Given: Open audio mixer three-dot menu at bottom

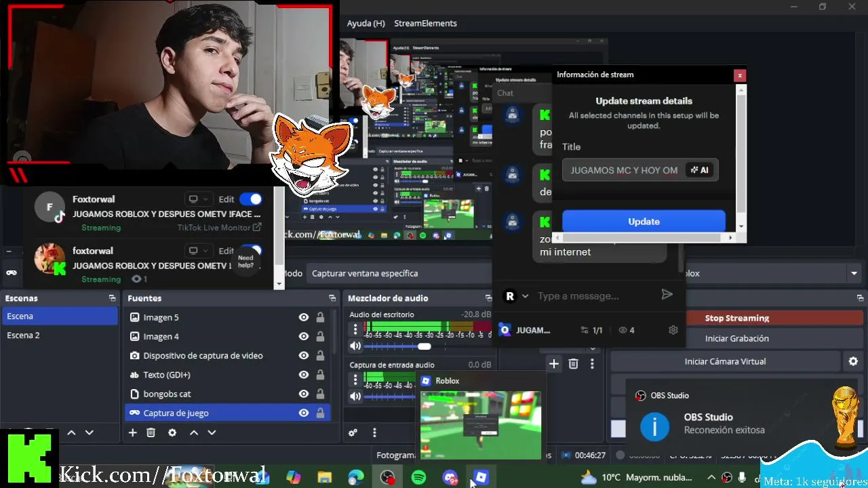Looking at the screenshot, I should coord(374,432).
